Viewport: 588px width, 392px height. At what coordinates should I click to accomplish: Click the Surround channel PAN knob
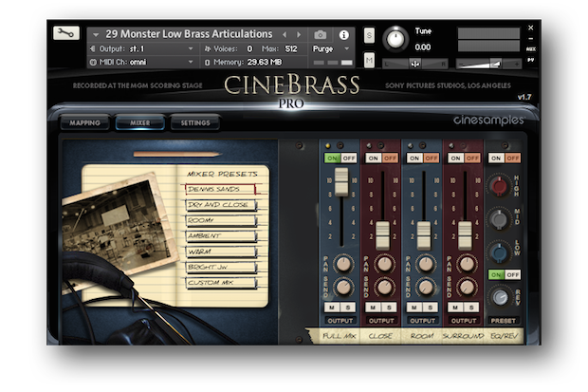point(467,264)
